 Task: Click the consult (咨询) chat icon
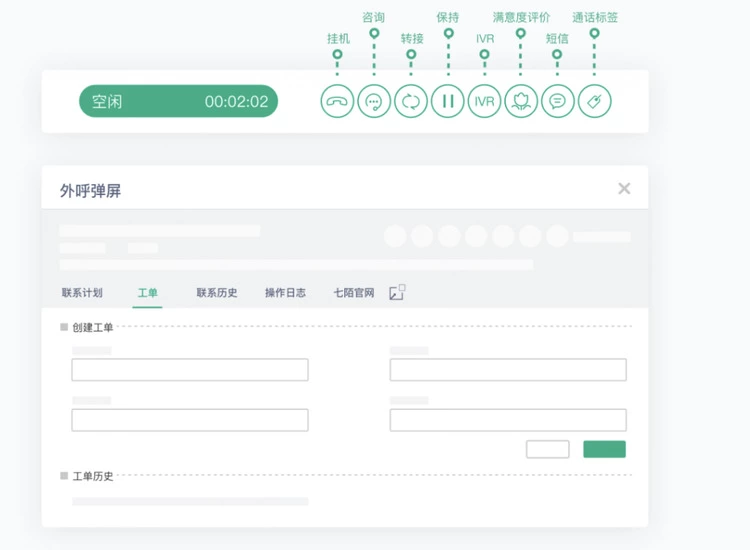(x=374, y=101)
